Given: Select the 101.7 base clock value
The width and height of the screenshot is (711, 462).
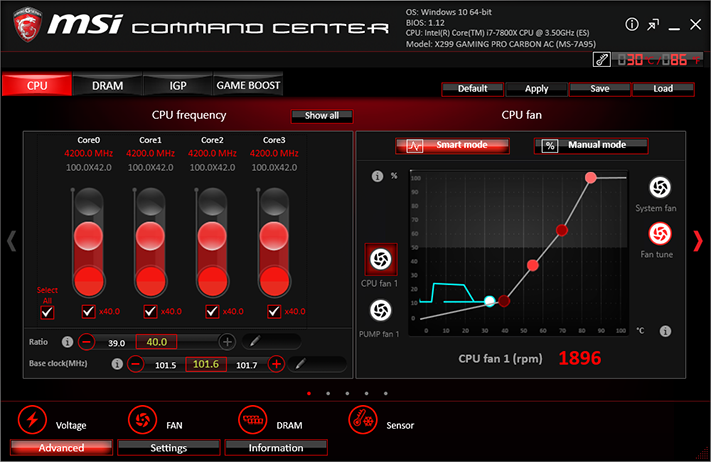Looking at the screenshot, I should [x=247, y=365].
